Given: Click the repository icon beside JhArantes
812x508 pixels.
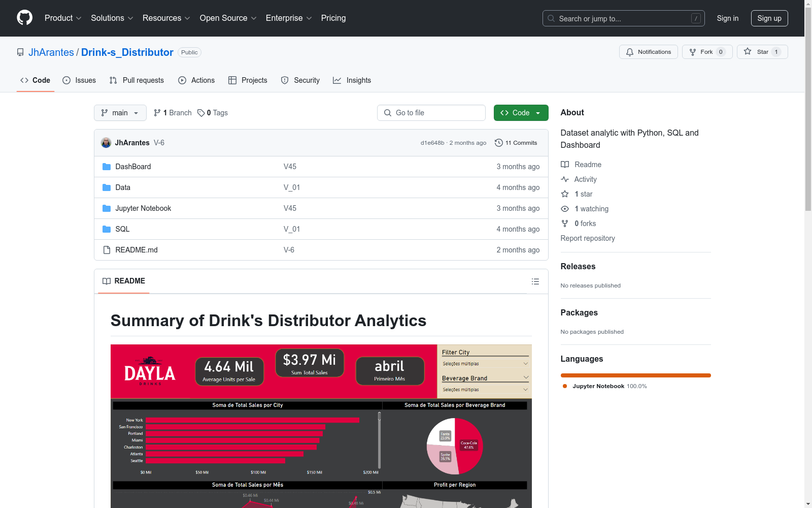Looking at the screenshot, I should click(20, 52).
